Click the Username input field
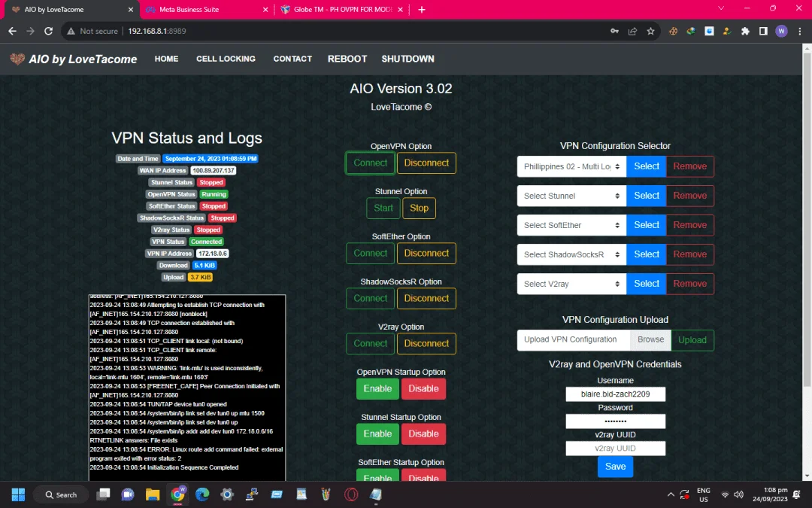This screenshot has width=812, height=508. tap(615, 394)
